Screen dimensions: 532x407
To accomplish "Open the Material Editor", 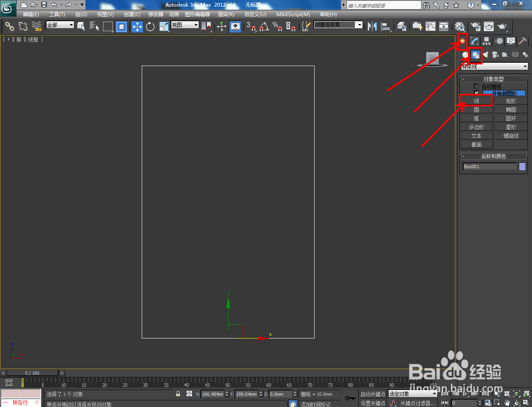I will pyautogui.click(x=460, y=27).
